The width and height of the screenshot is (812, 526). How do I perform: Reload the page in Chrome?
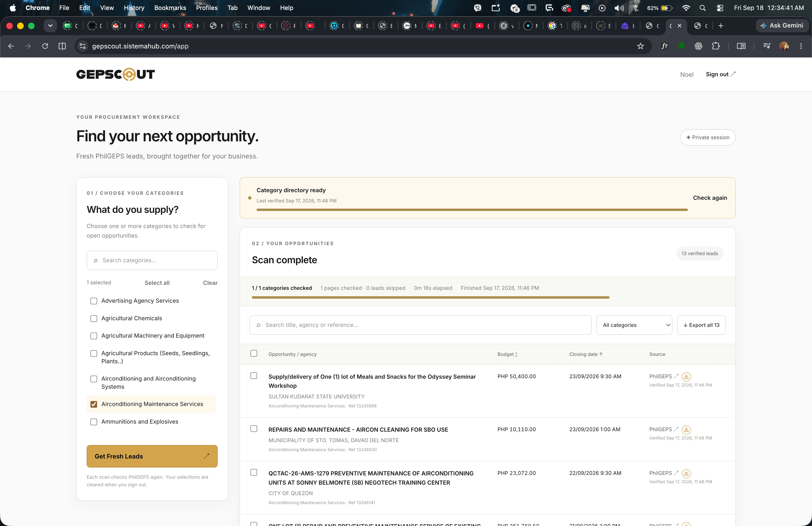pyautogui.click(x=45, y=46)
